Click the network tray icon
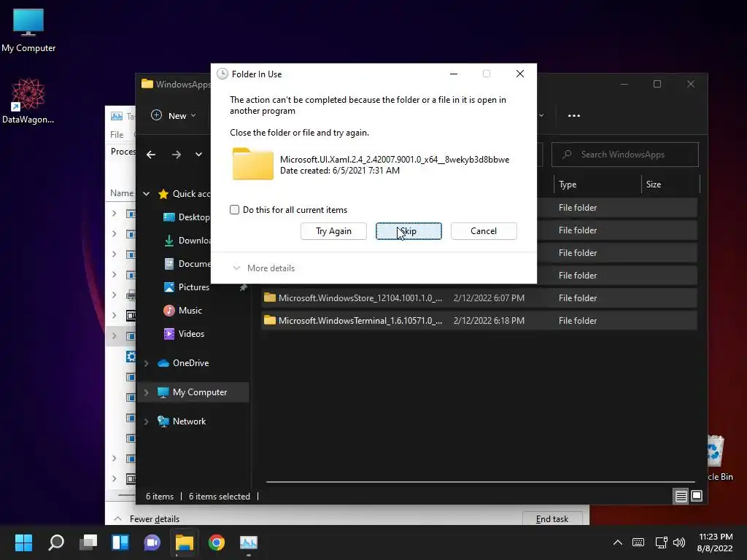This screenshot has width=747, height=560. [x=661, y=542]
